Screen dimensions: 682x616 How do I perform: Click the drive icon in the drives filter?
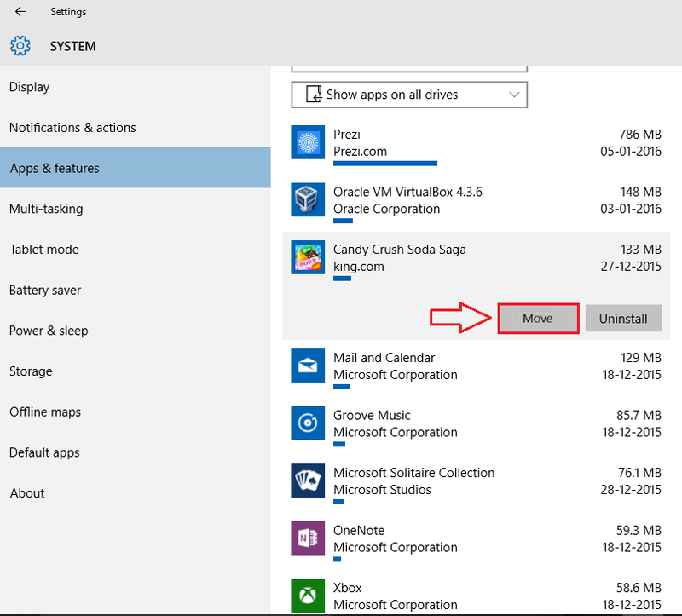click(x=314, y=95)
